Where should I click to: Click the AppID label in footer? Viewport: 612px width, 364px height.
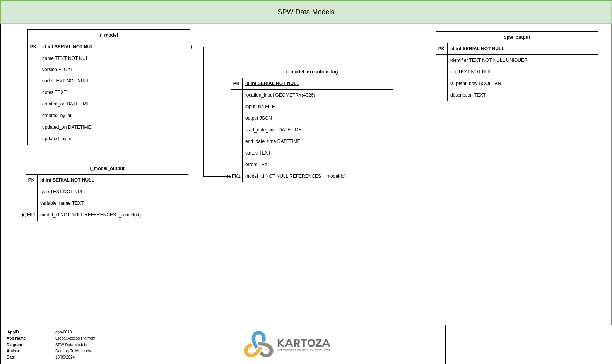13,332
